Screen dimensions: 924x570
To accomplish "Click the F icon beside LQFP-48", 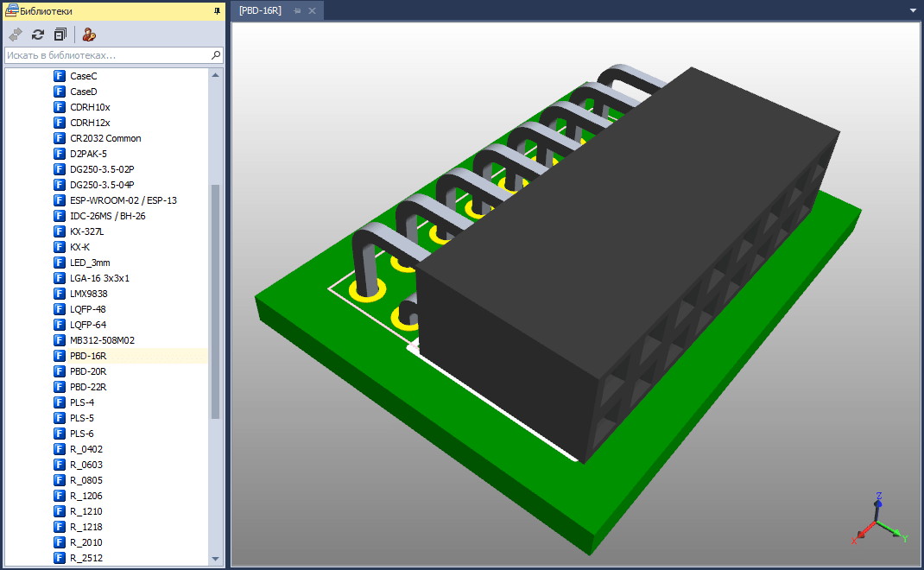I will 59,309.
